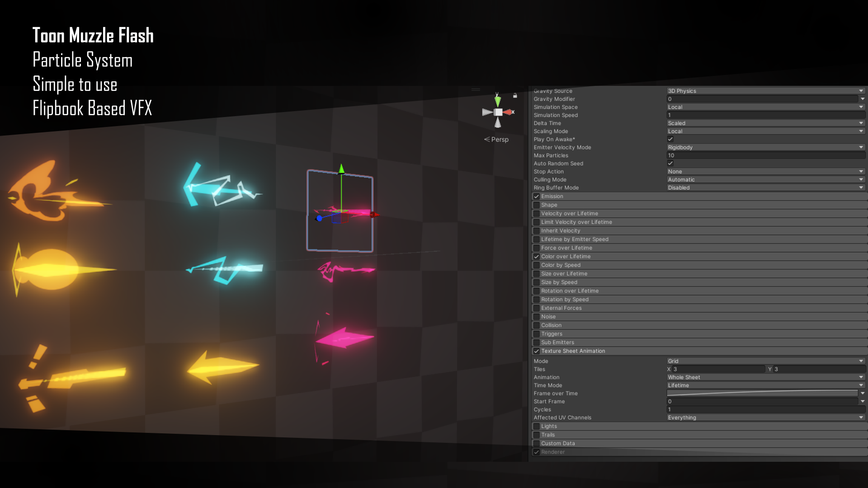Click the green Y transform arrow handle
Screen dimensions: 868x488
(341, 169)
